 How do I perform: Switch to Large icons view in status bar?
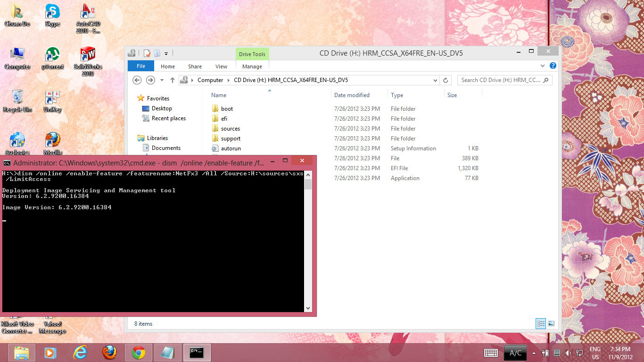click(x=551, y=323)
